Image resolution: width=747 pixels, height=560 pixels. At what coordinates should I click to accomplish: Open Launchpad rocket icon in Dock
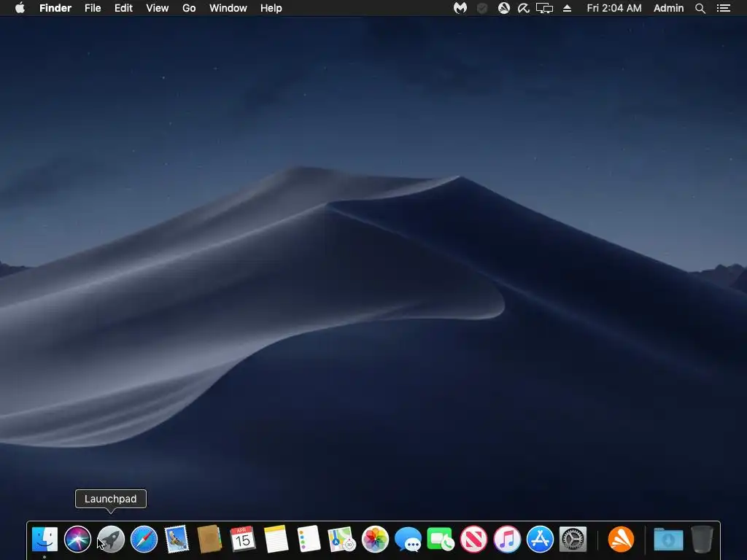tap(111, 540)
